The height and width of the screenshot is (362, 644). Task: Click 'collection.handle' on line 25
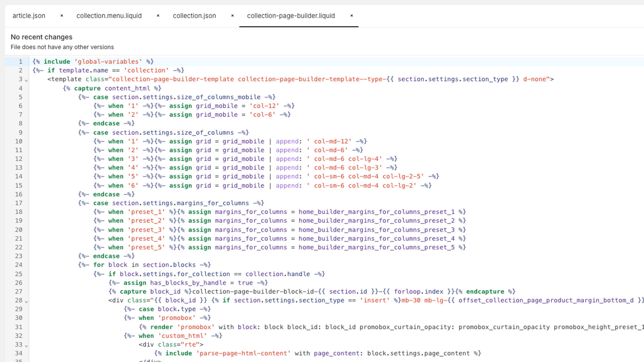pyautogui.click(x=278, y=274)
